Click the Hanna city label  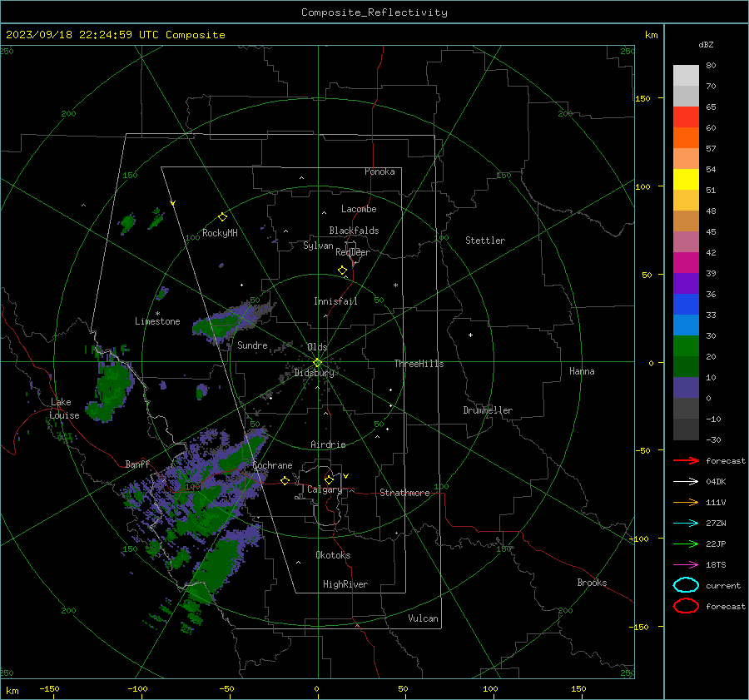tap(582, 371)
